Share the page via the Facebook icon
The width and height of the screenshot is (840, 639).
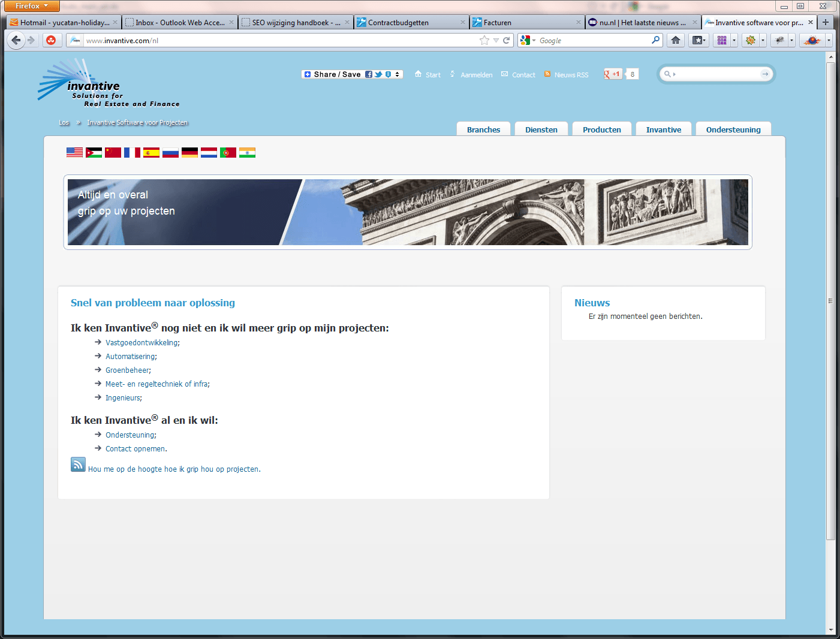point(369,74)
